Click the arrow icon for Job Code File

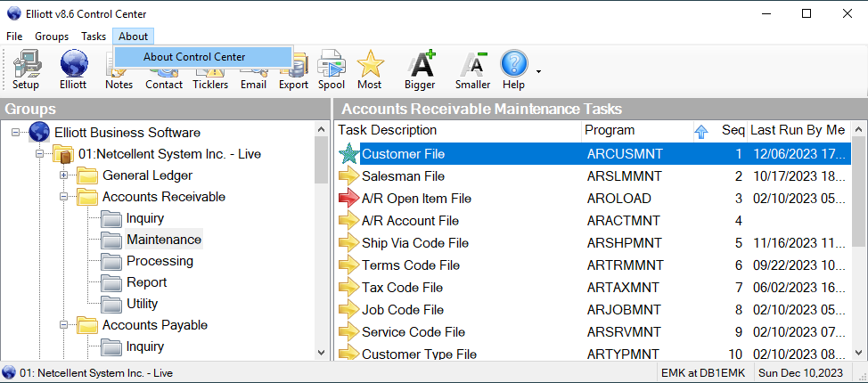point(348,309)
